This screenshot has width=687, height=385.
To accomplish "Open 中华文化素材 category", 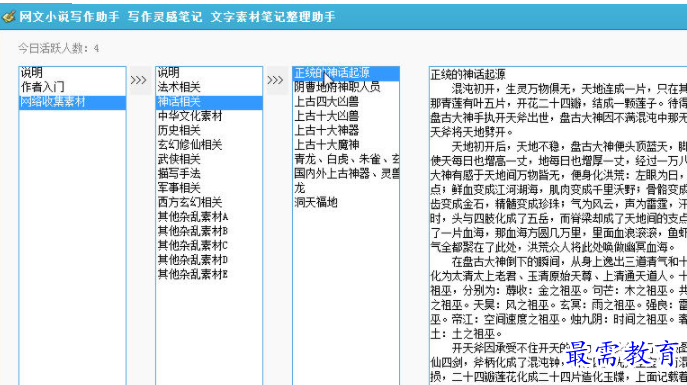I will tap(209, 116).
